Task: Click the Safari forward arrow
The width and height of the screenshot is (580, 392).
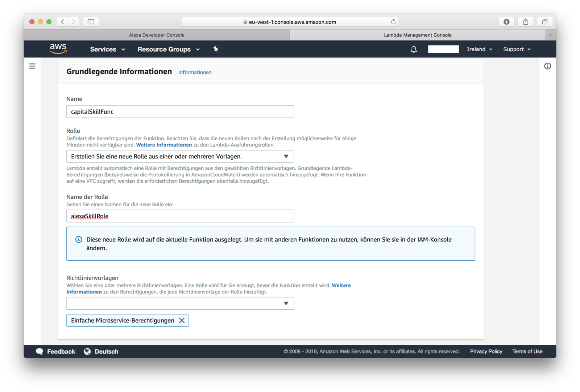Action: 73,22
